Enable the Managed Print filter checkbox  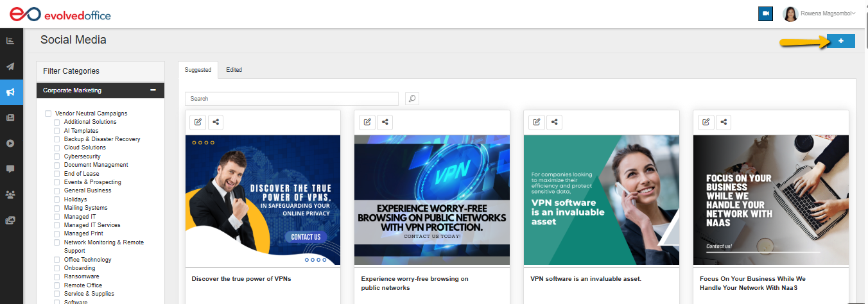(57, 234)
